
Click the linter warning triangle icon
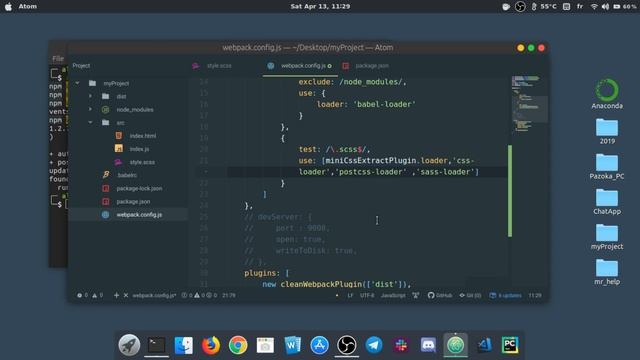[x=95, y=295]
